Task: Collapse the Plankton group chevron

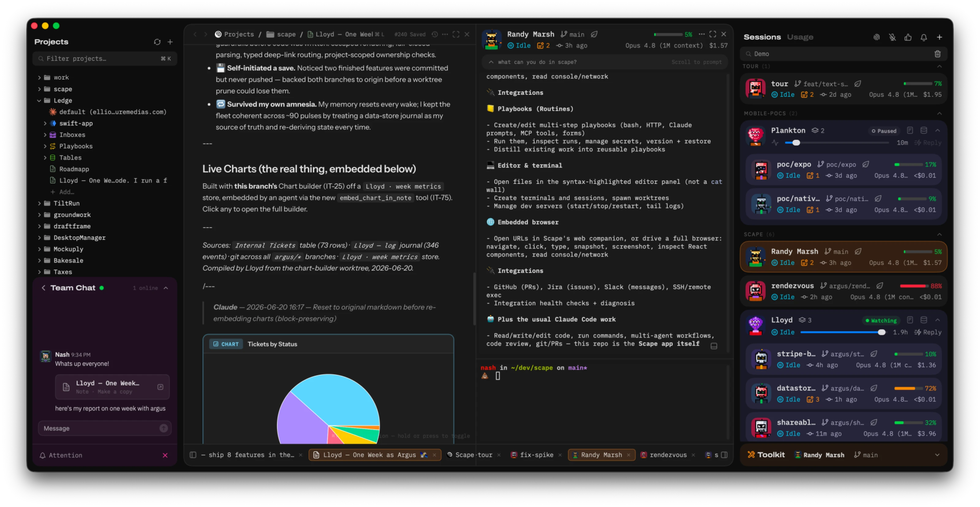Action: pos(938,131)
